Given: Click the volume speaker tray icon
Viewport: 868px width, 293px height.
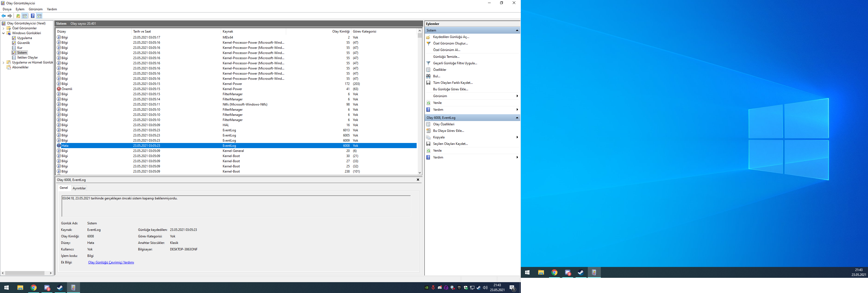Looking at the screenshot, I should coord(485,288).
